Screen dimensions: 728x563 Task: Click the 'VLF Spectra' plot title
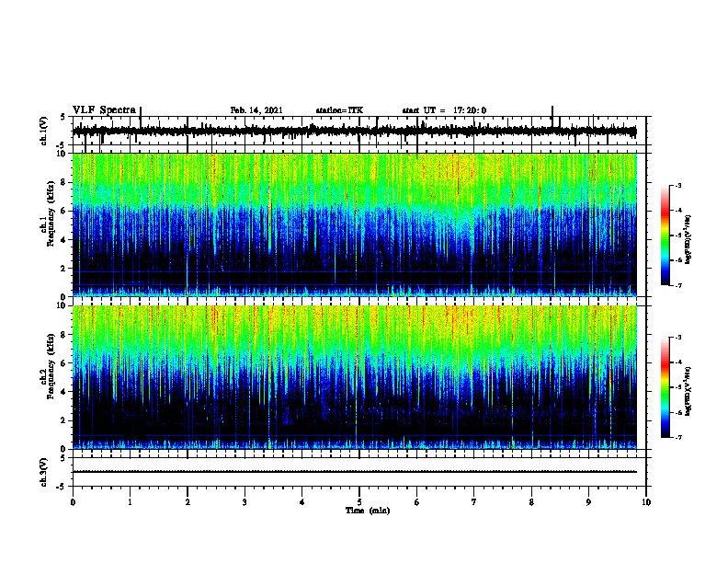pos(104,110)
